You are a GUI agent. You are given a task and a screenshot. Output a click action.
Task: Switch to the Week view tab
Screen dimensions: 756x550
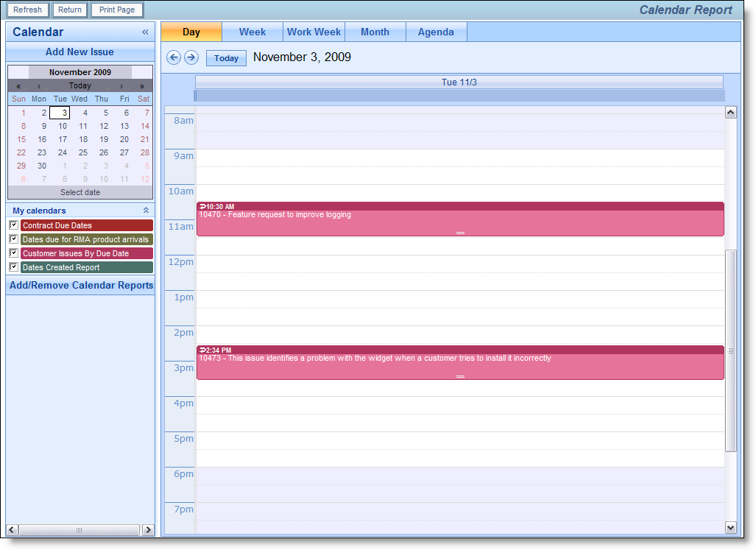[x=252, y=32]
